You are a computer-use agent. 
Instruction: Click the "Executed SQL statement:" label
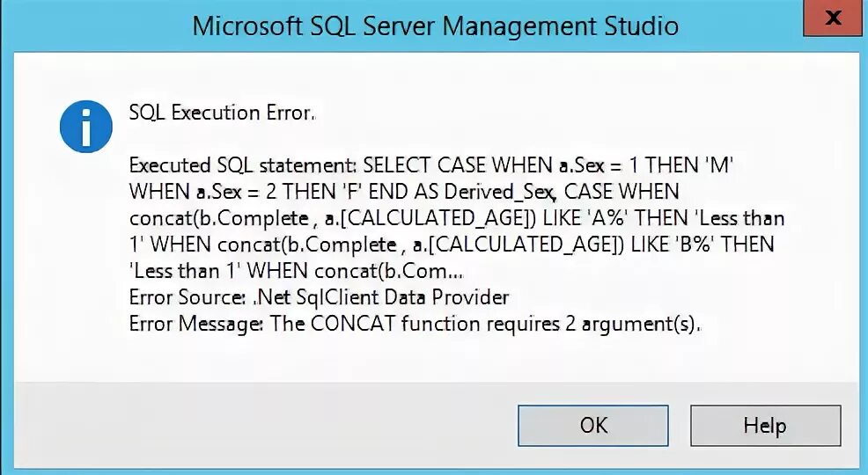[x=243, y=165]
